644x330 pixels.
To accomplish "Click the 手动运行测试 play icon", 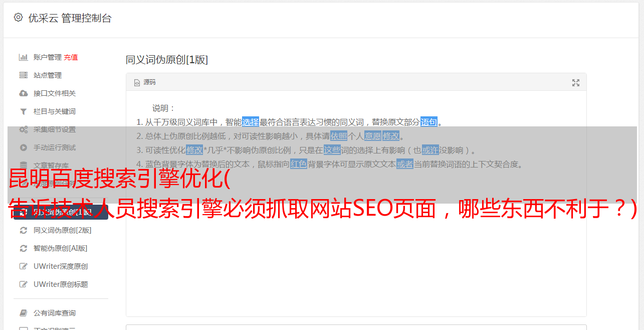I will [x=23, y=147].
